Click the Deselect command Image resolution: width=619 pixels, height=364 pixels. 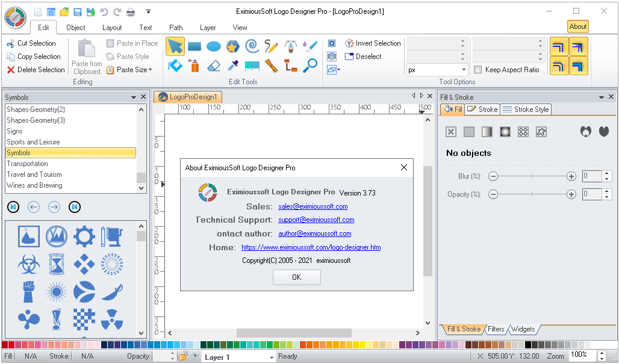tap(363, 57)
